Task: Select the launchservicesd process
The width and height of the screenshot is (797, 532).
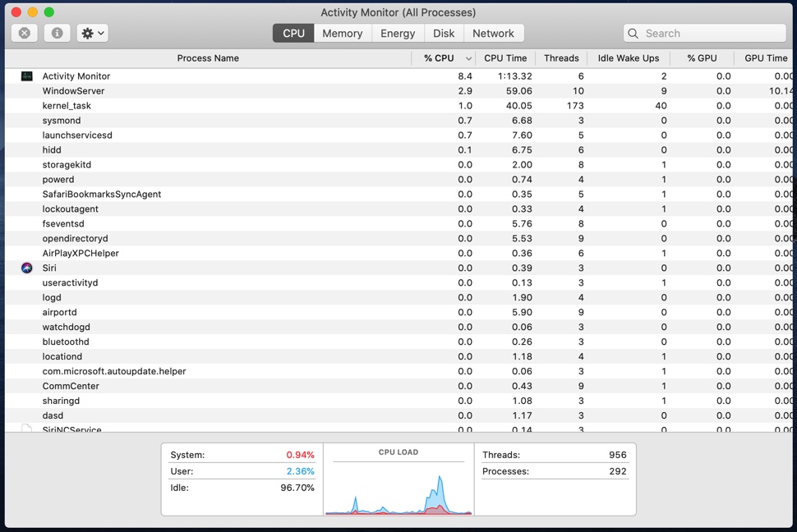Action: click(x=398, y=135)
